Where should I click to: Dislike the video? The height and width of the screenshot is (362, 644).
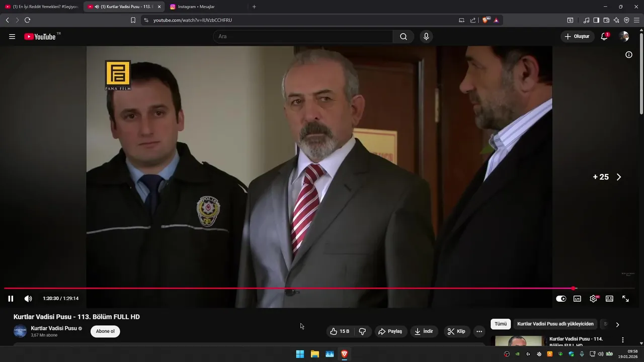point(362,331)
